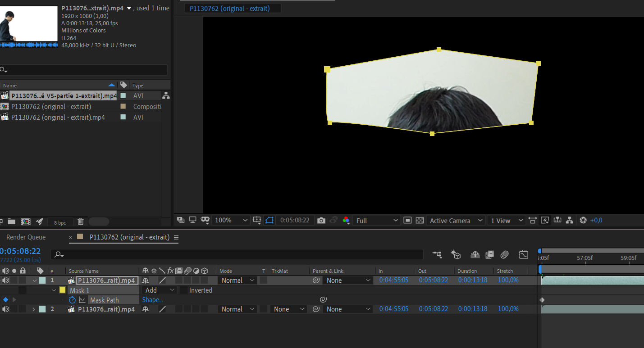Toggle the transparency grid in viewer

point(420,220)
